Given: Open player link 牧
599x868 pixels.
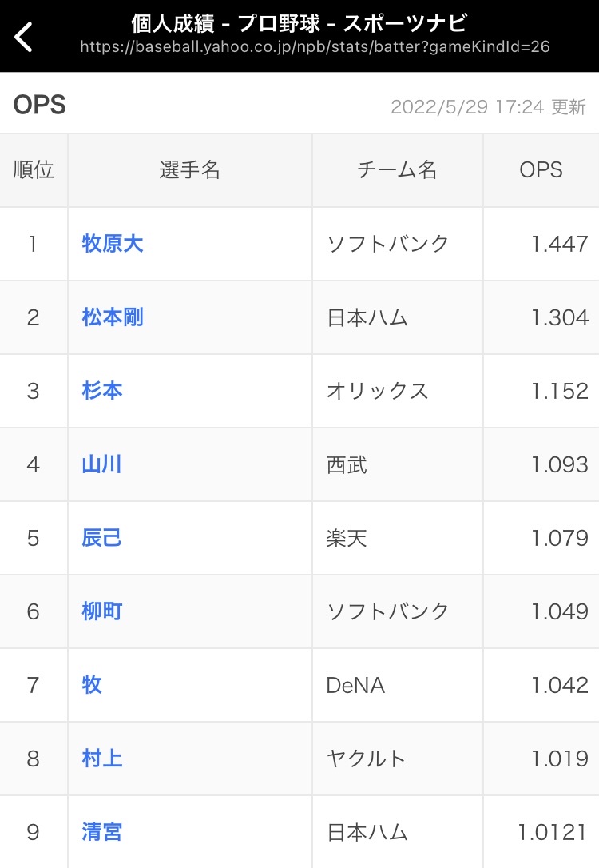Looking at the screenshot, I should [x=92, y=685].
